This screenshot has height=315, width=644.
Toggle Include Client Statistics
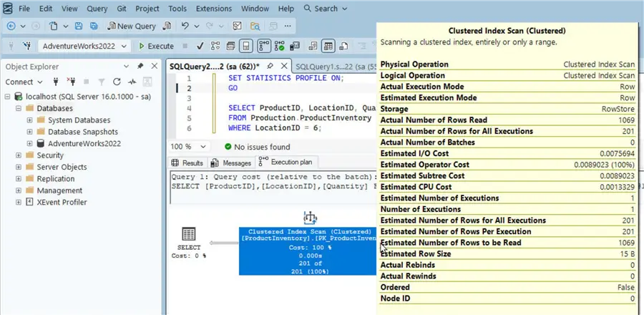(x=295, y=46)
